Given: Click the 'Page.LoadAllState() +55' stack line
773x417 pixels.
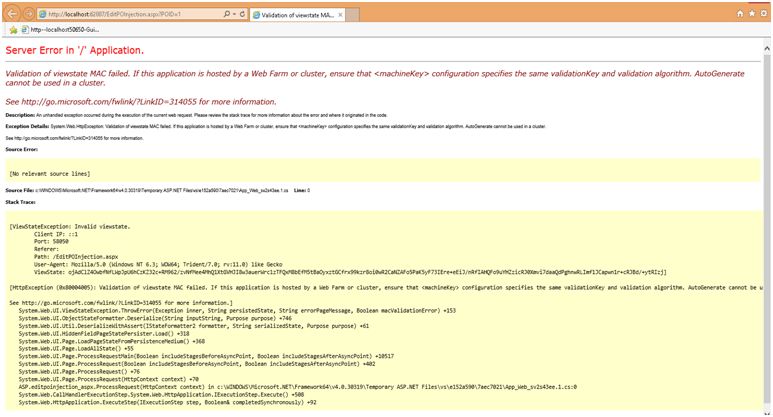Looking at the screenshot, I should coord(76,348).
